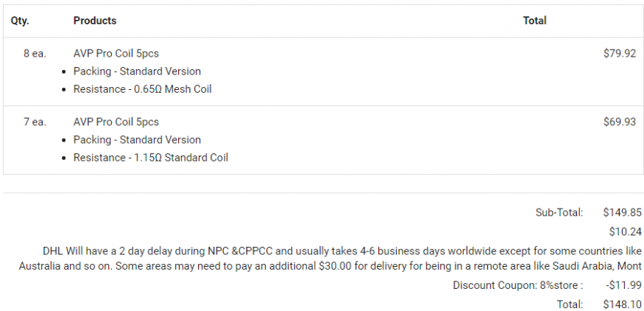Click the 1.15Ω Standard Coil resistance option

151,158
